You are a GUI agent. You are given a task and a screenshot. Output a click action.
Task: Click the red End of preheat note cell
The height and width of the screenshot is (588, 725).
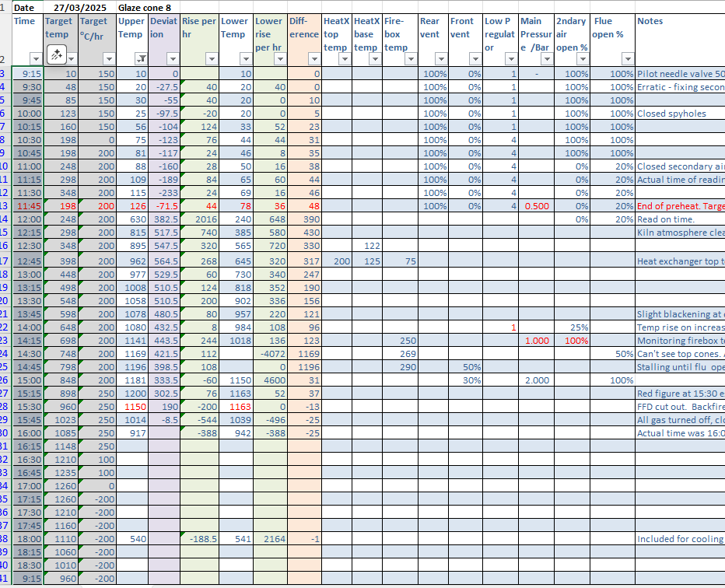coord(680,206)
